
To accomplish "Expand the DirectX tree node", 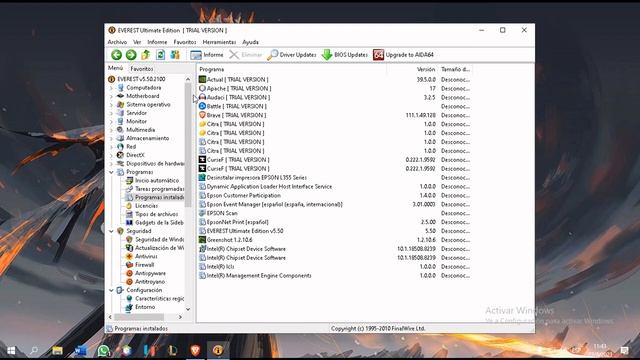I will tap(111, 155).
